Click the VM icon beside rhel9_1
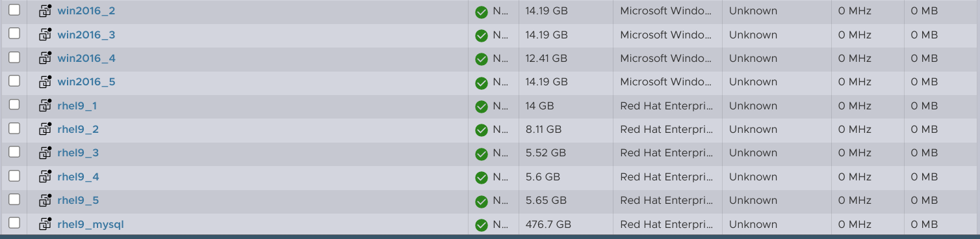Viewport: 980px width, 239px height. pyautogui.click(x=45, y=105)
